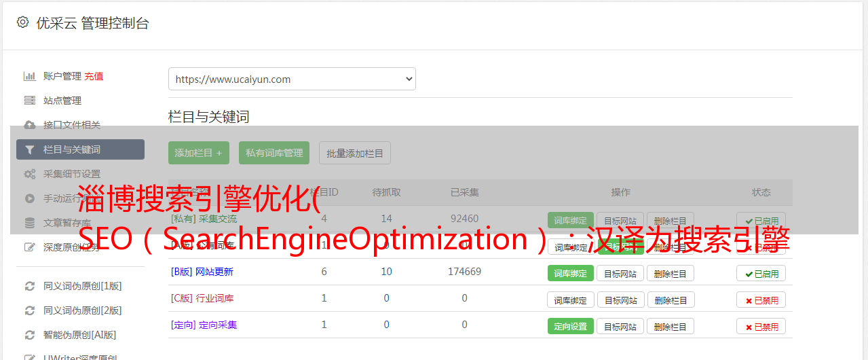The width and height of the screenshot is (868, 360).
Task: Click 目标网站 for 行业词库 row
Action: [x=620, y=300]
